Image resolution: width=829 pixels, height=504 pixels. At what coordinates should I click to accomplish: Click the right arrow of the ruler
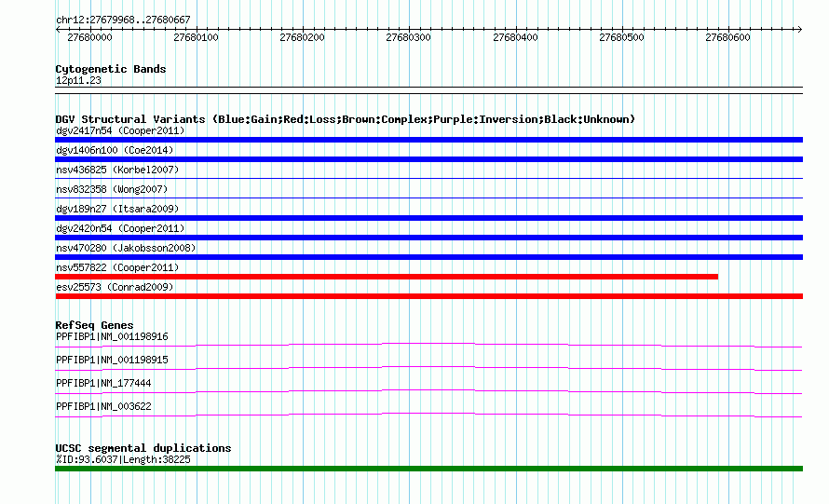(x=799, y=29)
